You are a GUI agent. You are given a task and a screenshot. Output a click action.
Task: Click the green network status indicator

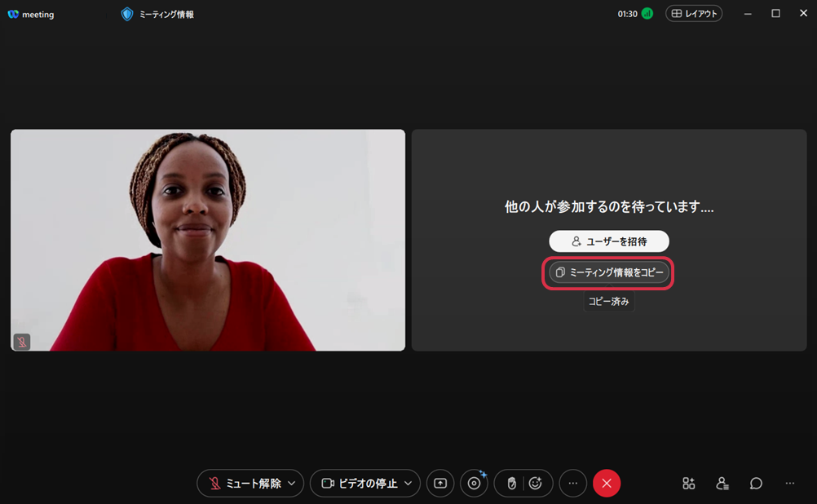(x=647, y=14)
